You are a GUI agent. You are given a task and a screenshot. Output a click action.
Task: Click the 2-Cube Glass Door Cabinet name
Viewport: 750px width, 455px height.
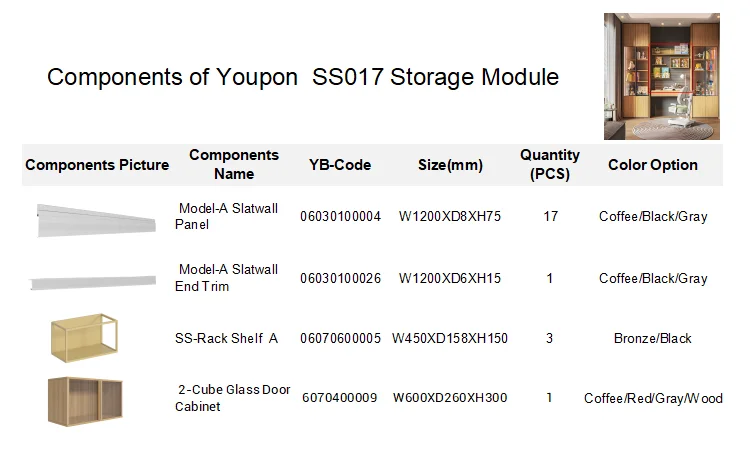click(x=233, y=398)
